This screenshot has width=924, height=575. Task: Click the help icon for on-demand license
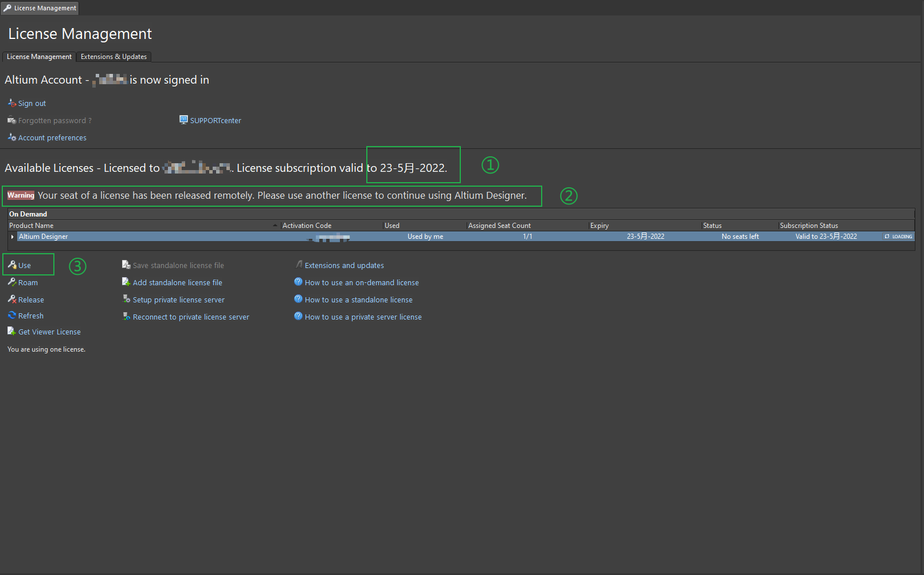[x=298, y=282]
